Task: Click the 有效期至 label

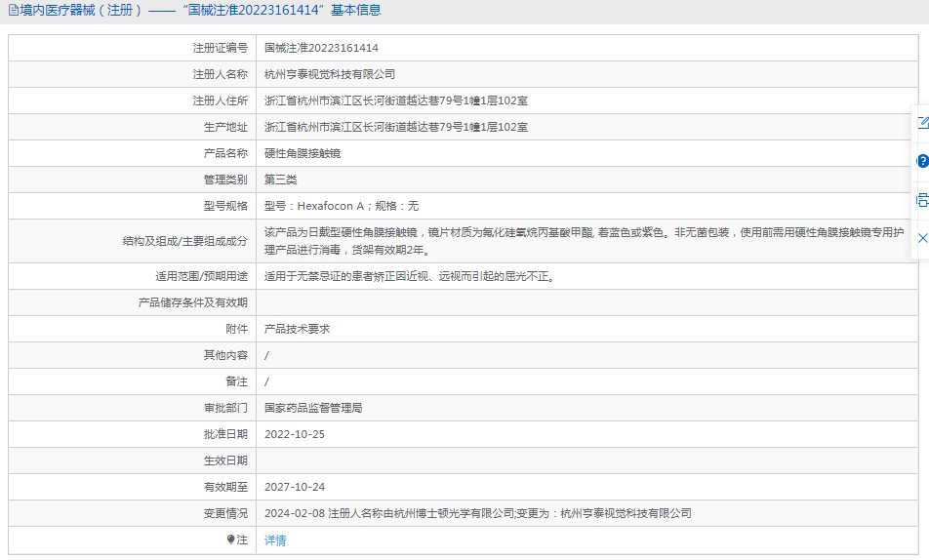Action: [225, 487]
